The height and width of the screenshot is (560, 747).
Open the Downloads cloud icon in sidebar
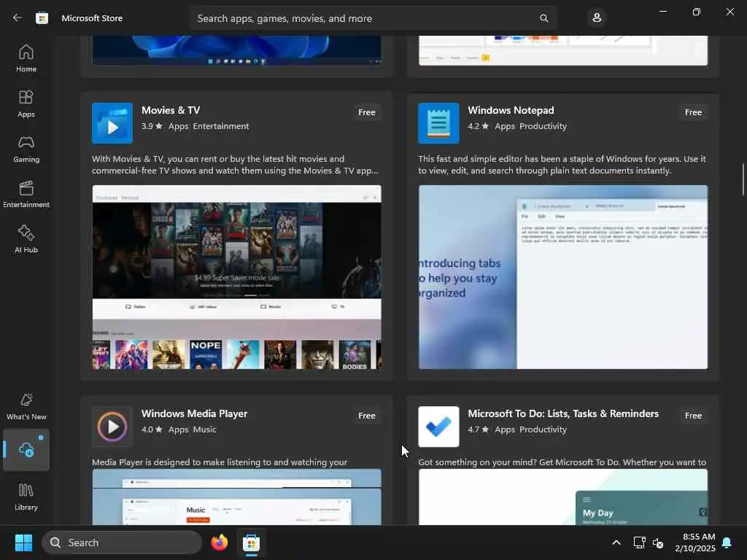[26, 450]
